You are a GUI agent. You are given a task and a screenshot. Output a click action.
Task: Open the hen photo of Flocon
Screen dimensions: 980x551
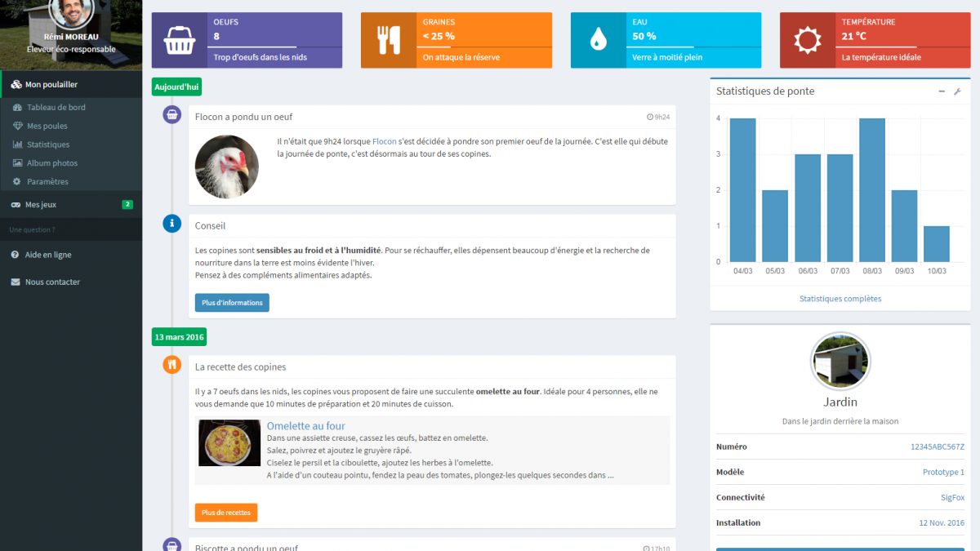coord(227,167)
